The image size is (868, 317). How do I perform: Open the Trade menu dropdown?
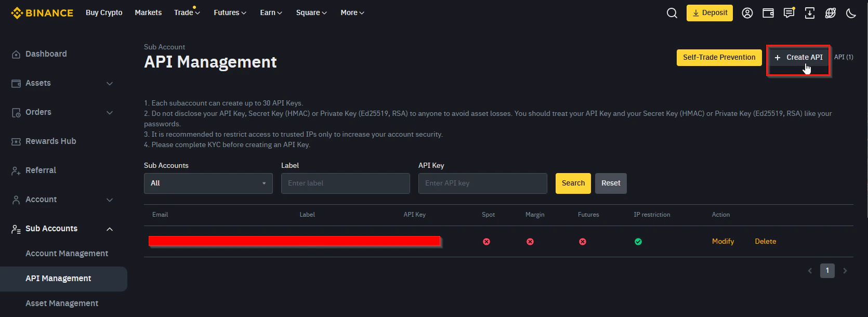[187, 12]
